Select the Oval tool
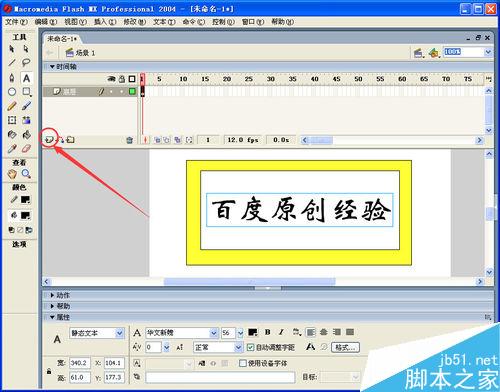 pyautogui.click(x=12, y=92)
